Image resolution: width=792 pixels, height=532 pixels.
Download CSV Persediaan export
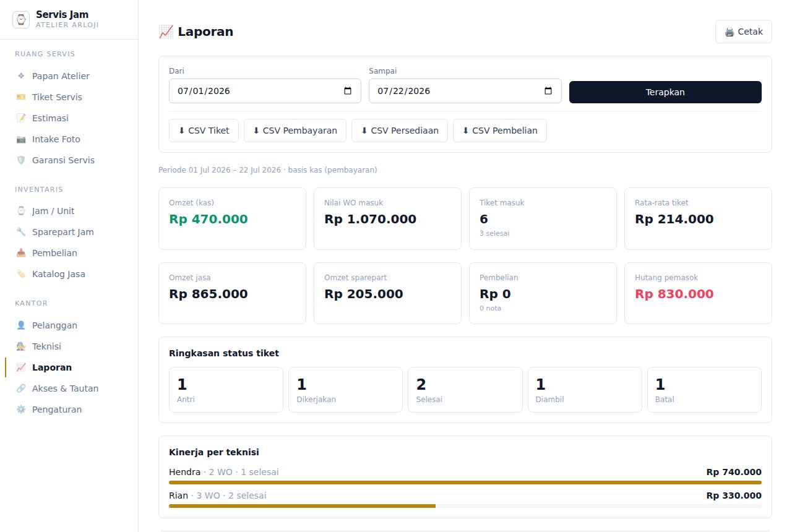tap(400, 131)
